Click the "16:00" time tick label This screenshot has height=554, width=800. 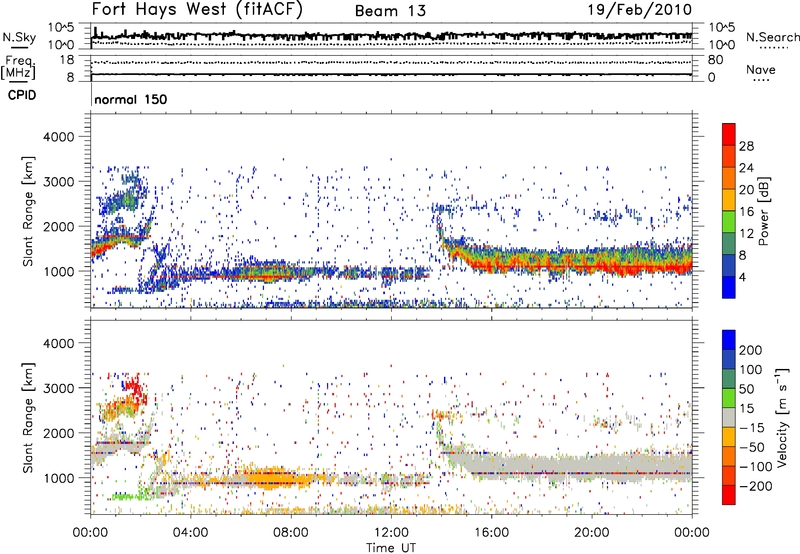tap(491, 533)
